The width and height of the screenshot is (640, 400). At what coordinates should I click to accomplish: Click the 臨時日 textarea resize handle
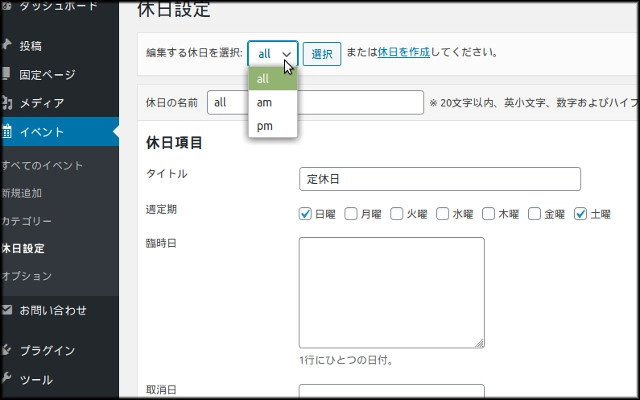tap(480, 343)
